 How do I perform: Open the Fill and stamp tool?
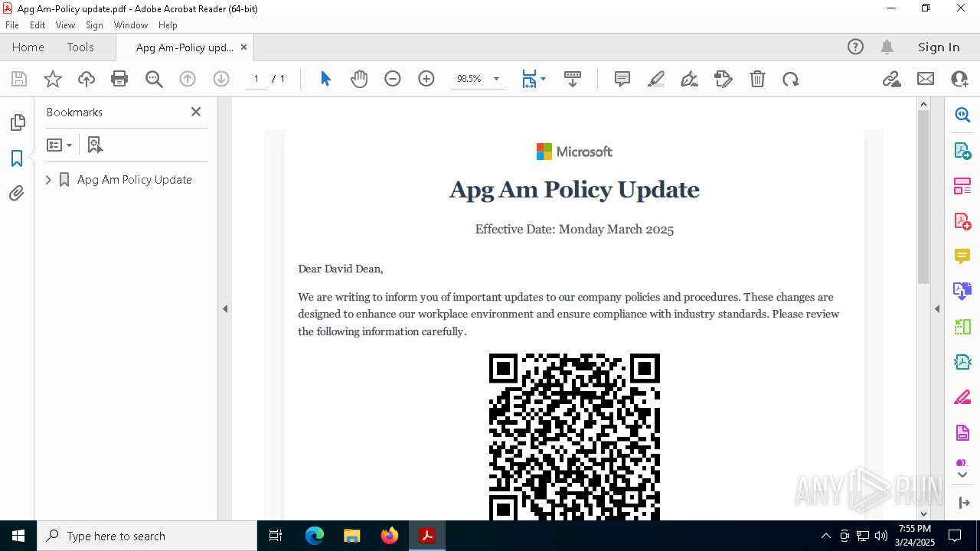click(x=724, y=79)
